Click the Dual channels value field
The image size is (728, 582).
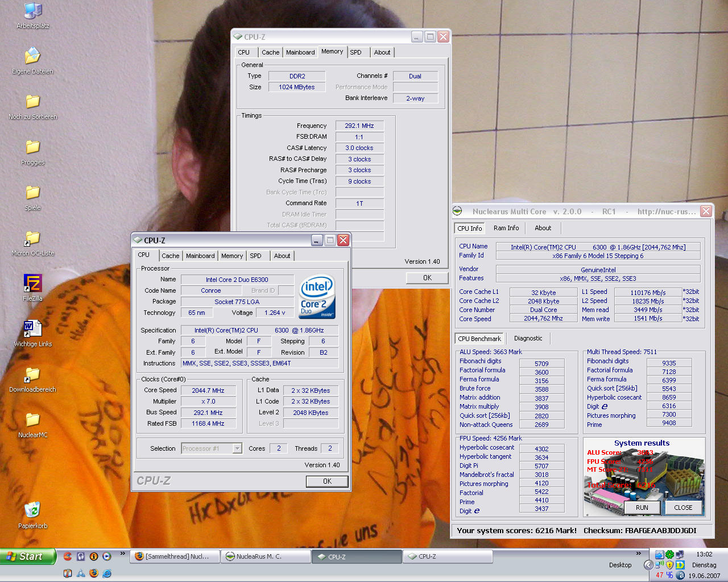coord(415,76)
